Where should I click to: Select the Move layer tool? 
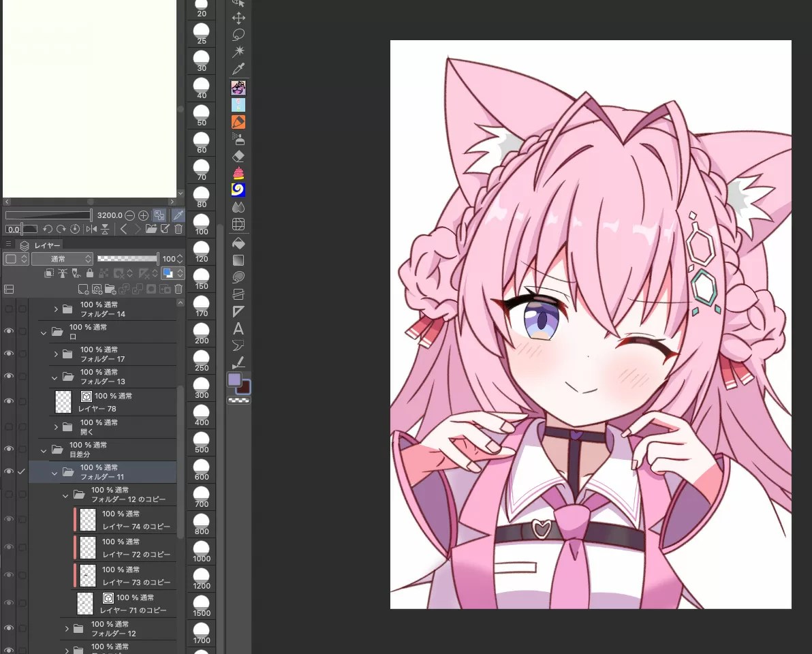click(238, 18)
